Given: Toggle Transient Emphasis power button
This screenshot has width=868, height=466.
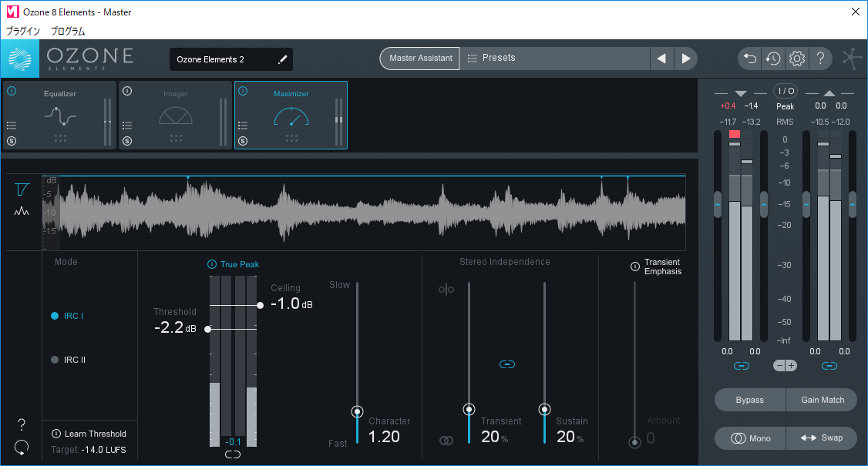Looking at the screenshot, I should pos(635,267).
